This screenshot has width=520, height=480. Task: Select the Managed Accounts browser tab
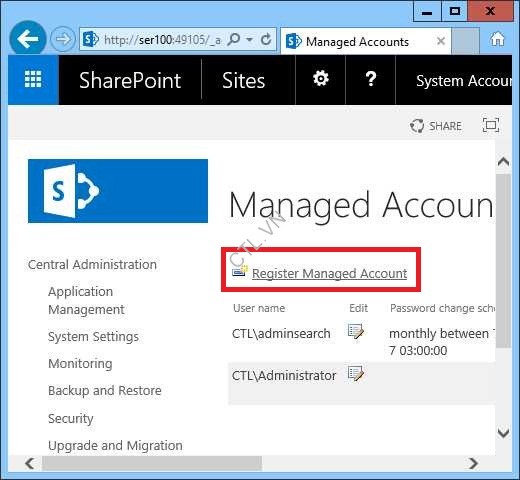point(366,41)
